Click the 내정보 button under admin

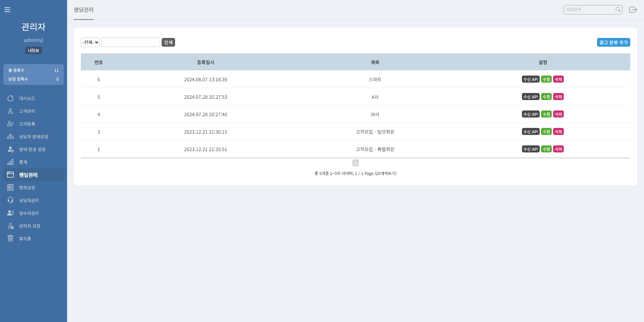click(x=33, y=50)
